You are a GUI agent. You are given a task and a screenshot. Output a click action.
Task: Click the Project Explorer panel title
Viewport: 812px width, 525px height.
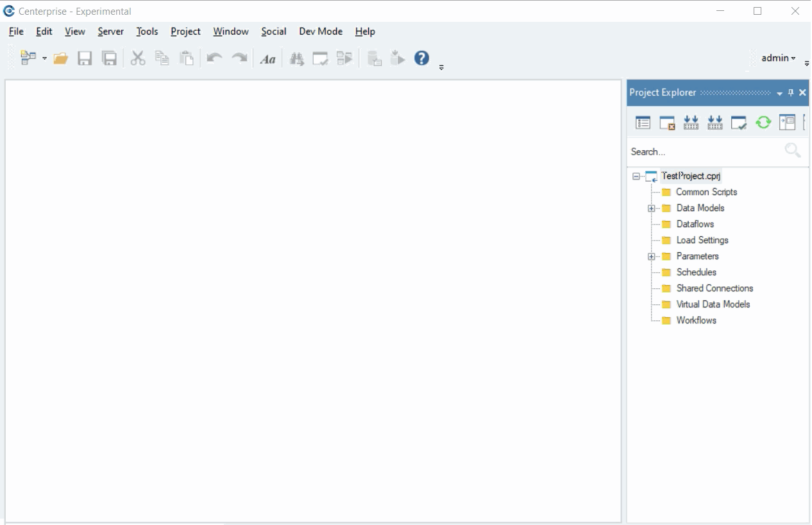click(x=663, y=92)
